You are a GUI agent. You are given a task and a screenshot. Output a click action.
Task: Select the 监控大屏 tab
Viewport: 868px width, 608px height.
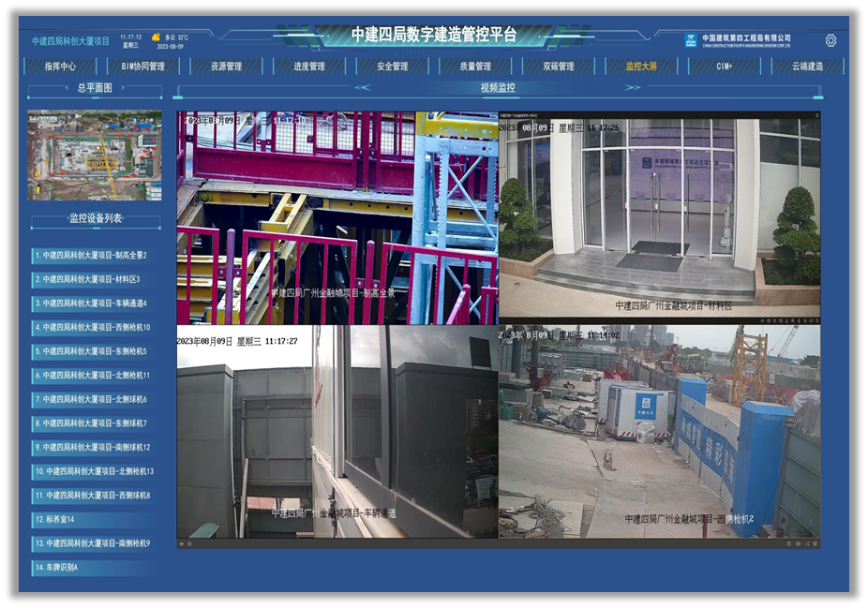(641, 67)
